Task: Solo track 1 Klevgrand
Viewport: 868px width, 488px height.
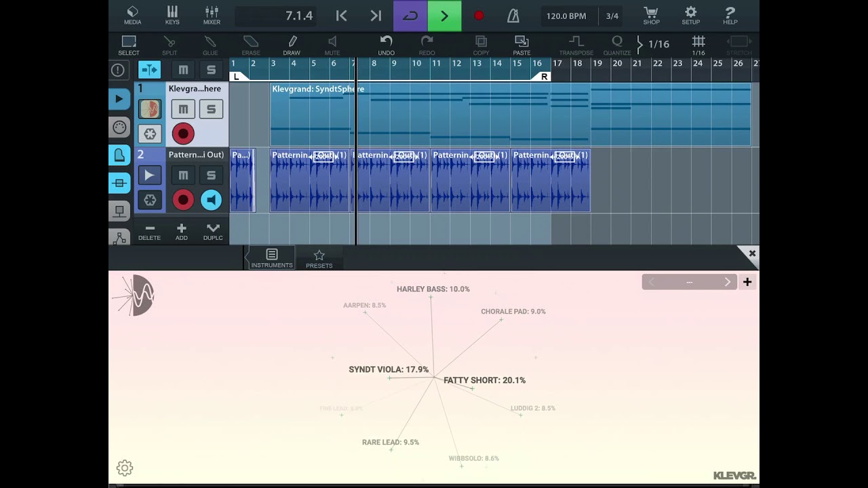Action: (211, 108)
